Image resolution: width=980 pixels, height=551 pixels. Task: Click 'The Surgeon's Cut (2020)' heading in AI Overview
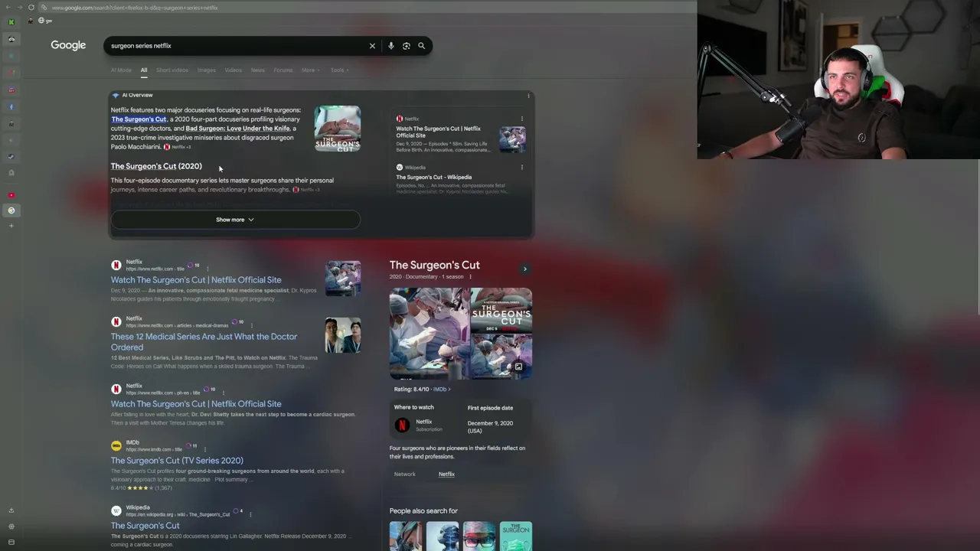pos(156,166)
